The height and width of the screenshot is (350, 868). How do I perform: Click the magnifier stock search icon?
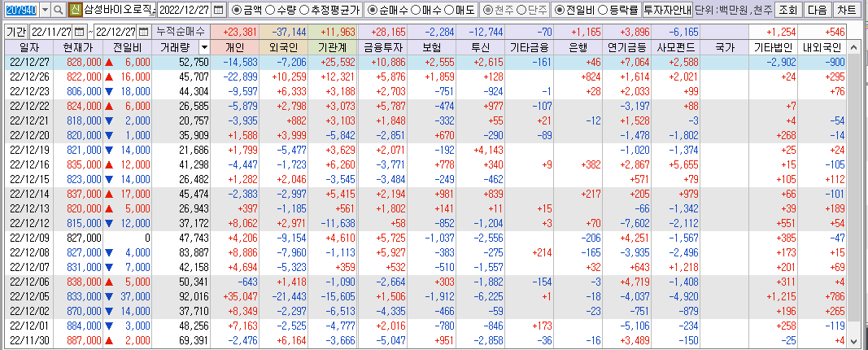click(x=58, y=10)
